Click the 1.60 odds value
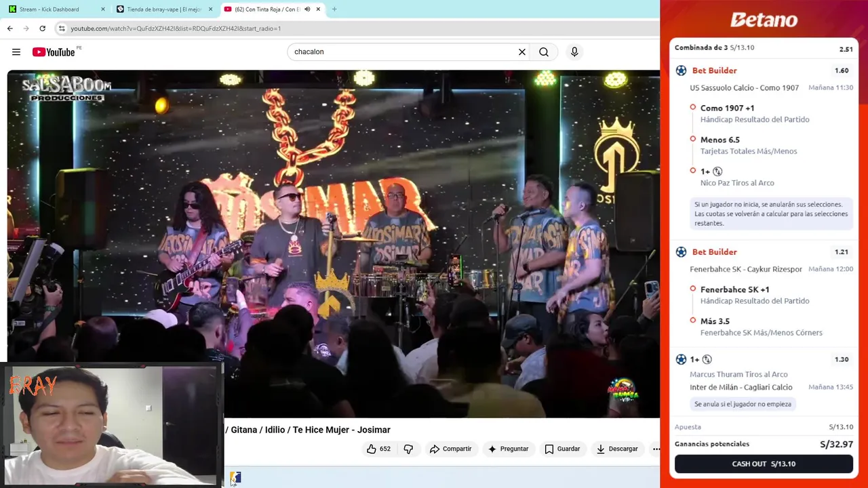868x488 pixels. click(x=842, y=70)
